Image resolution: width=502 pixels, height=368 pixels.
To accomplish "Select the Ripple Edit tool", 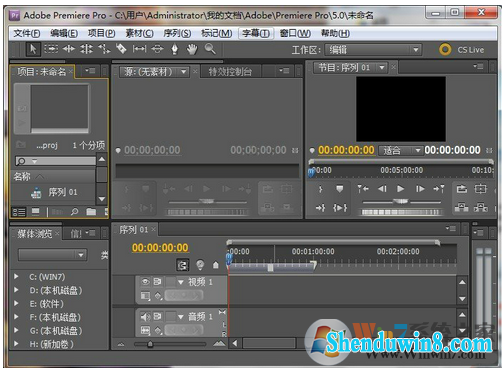I will pos(69,49).
